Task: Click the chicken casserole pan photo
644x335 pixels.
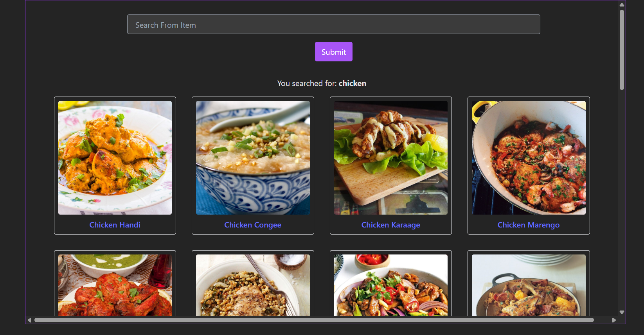Action: (529, 285)
